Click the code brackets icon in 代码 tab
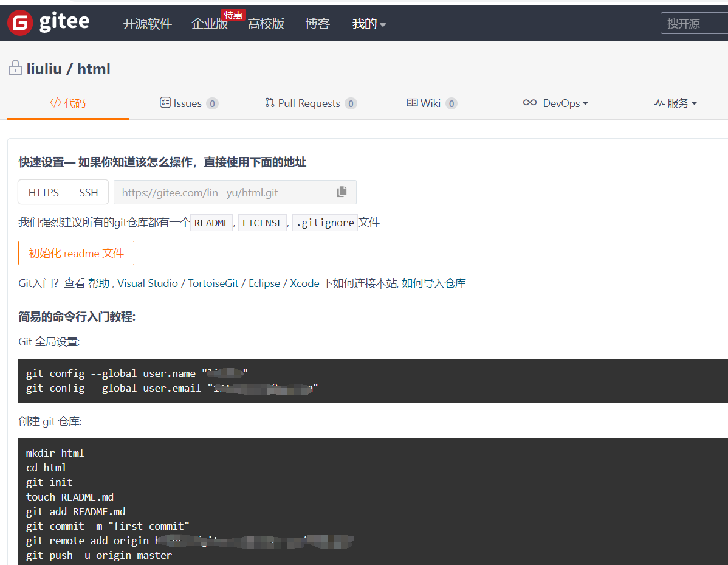The width and height of the screenshot is (728, 565). pyautogui.click(x=55, y=103)
